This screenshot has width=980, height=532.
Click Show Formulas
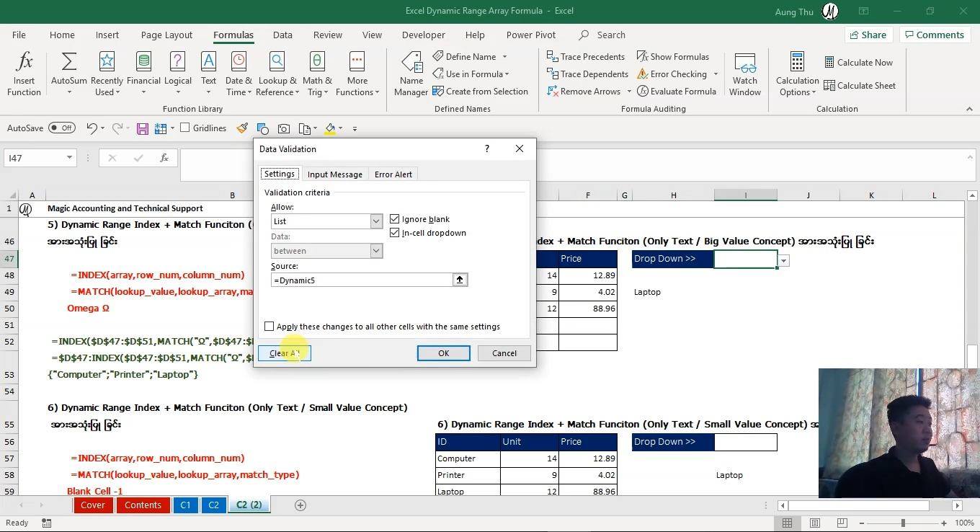point(672,57)
